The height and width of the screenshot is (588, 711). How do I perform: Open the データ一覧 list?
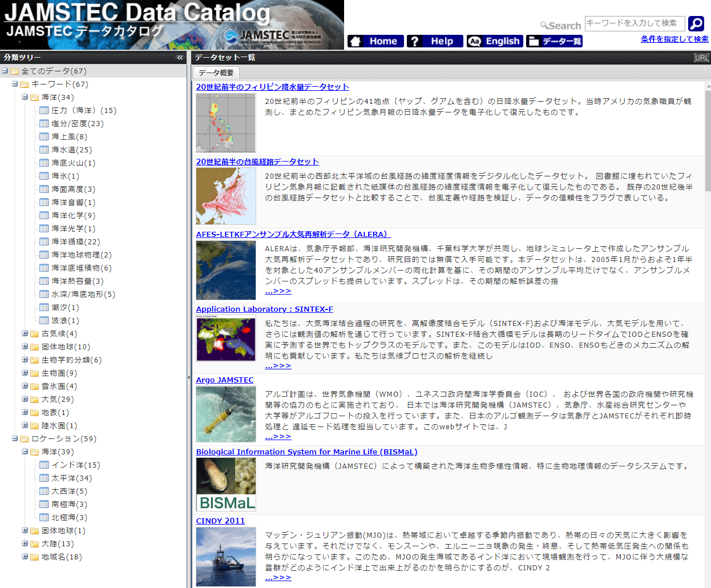554,41
